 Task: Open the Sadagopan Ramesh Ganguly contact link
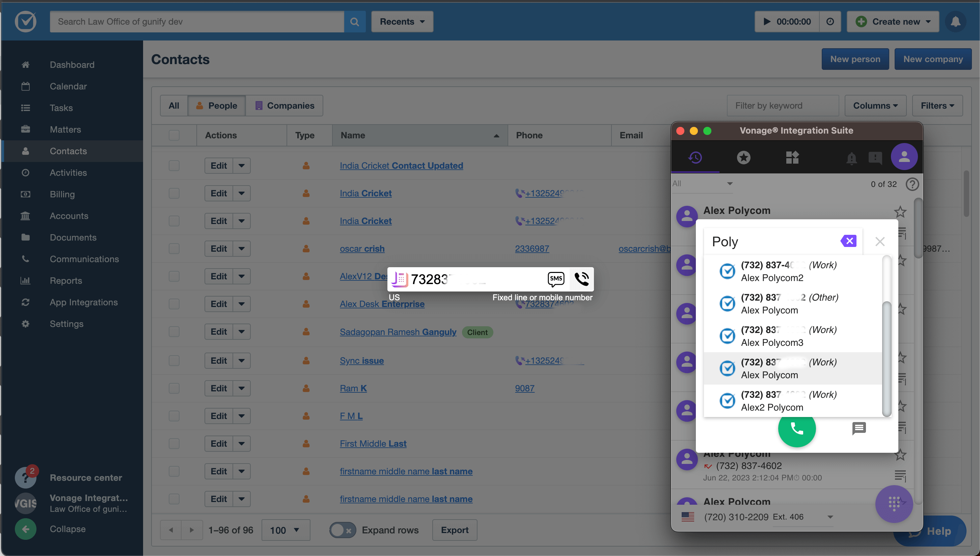[398, 332]
